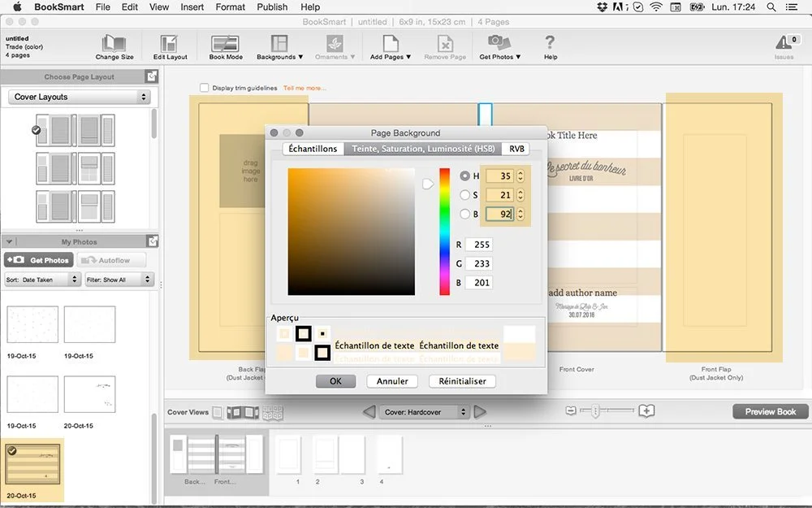
Task: Click Get Photos button in My Photos
Action: click(39, 260)
